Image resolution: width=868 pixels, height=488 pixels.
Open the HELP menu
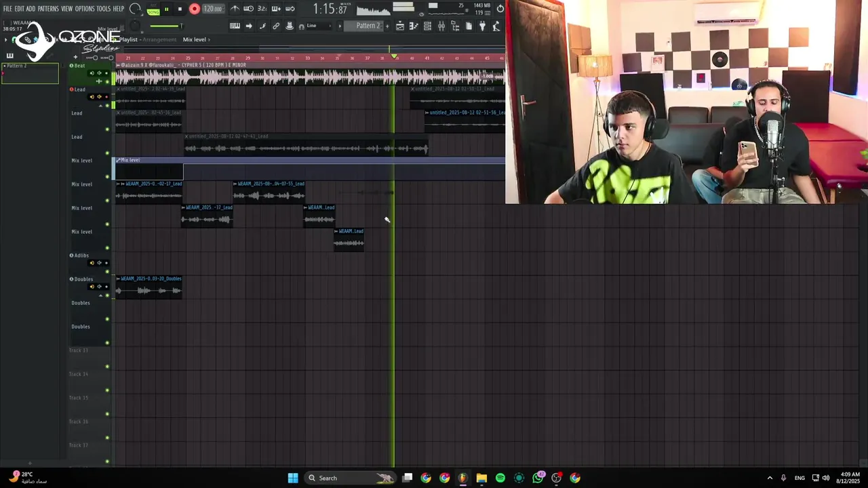click(x=118, y=9)
